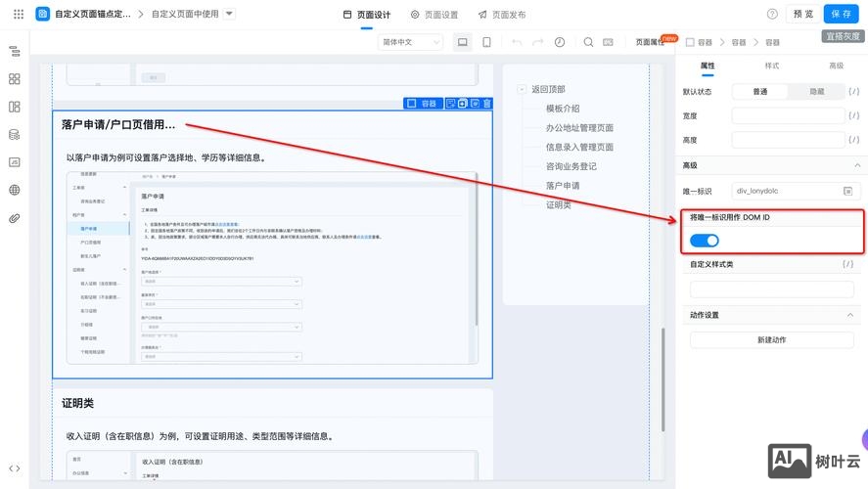This screenshot has width=868, height=489.
Task: Select 信息录入管理页面 anchor item
Action: (x=579, y=147)
